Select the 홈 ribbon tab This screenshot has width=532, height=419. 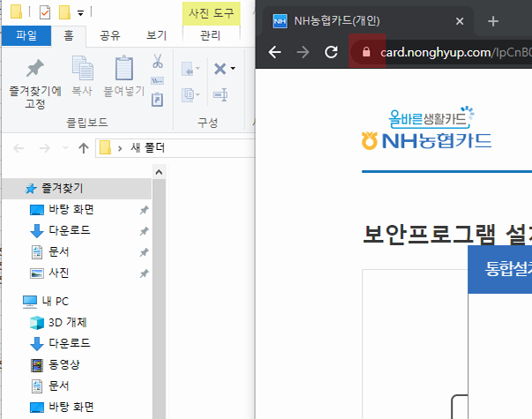[69, 35]
